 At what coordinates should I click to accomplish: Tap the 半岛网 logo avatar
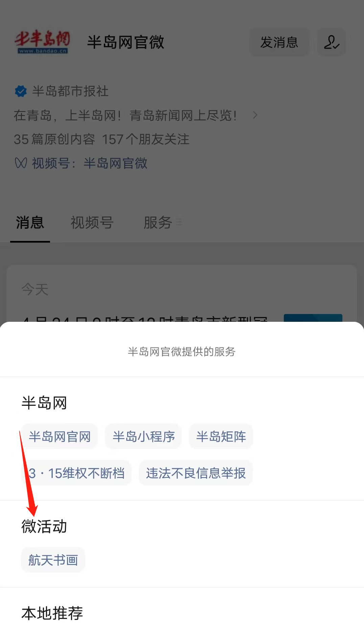coord(42,42)
